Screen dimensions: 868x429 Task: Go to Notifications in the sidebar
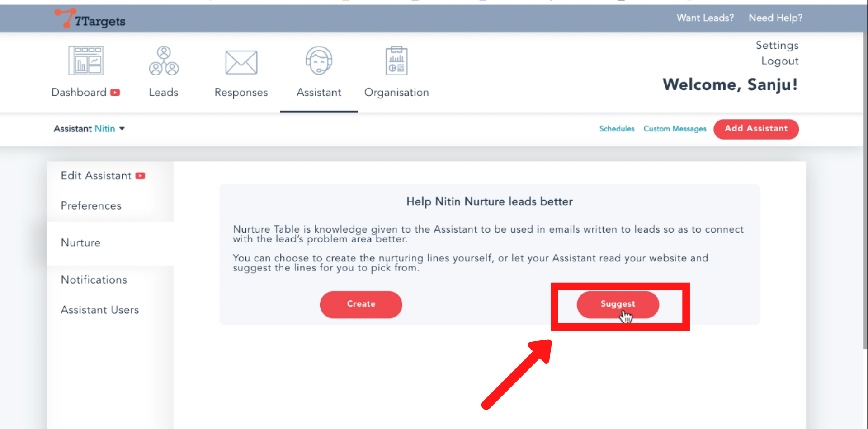(94, 280)
